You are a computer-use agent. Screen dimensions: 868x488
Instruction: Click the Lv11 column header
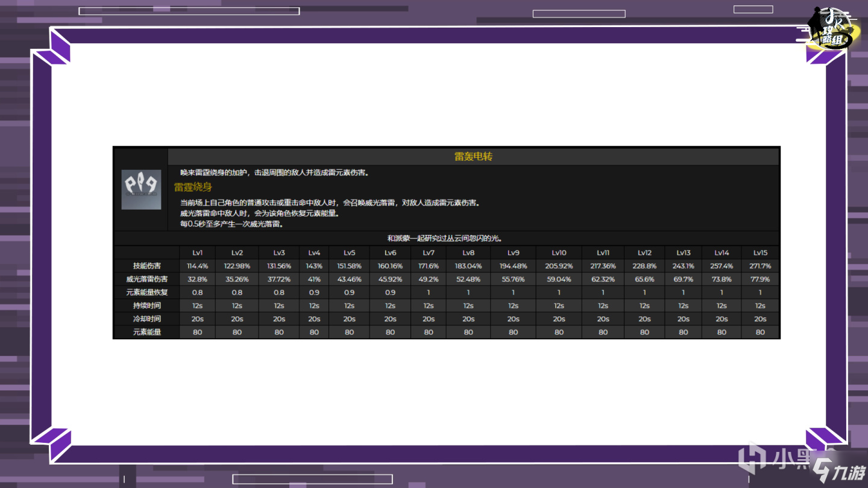[603, 253]
